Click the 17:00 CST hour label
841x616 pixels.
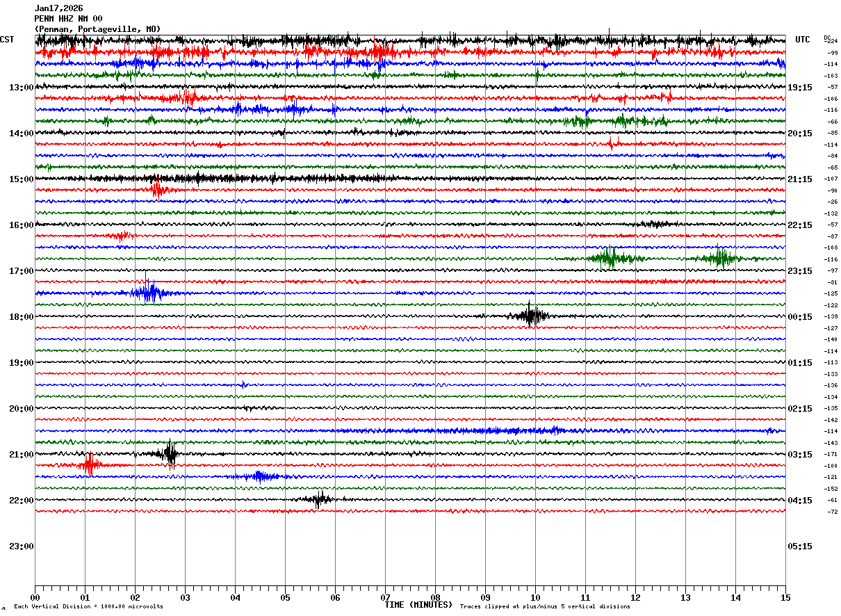(21, 271)
